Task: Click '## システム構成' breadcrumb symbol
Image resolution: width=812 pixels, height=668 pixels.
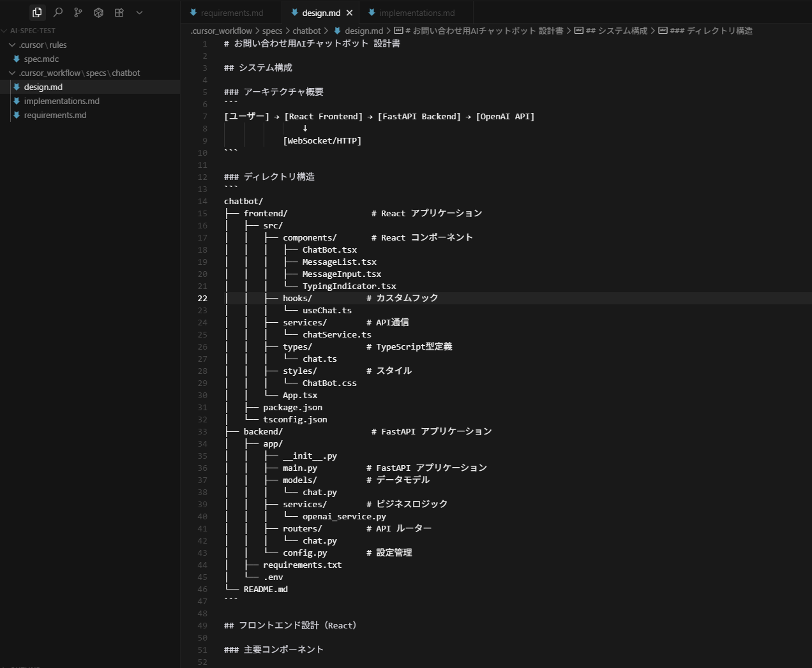Action: click(616, 31)
